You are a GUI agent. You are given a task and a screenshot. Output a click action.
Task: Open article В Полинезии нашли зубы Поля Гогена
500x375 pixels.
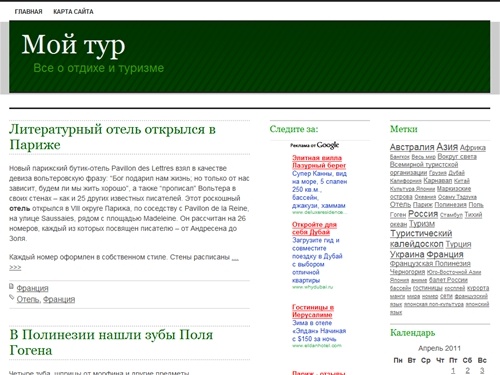[x=111, y=342]
